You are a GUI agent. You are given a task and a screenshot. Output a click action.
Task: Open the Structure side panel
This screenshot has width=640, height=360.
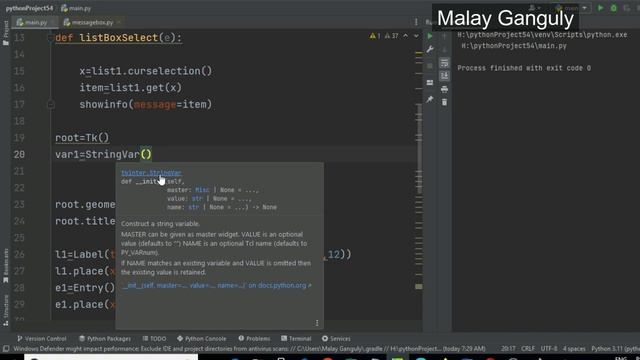(x=5, y=310)
